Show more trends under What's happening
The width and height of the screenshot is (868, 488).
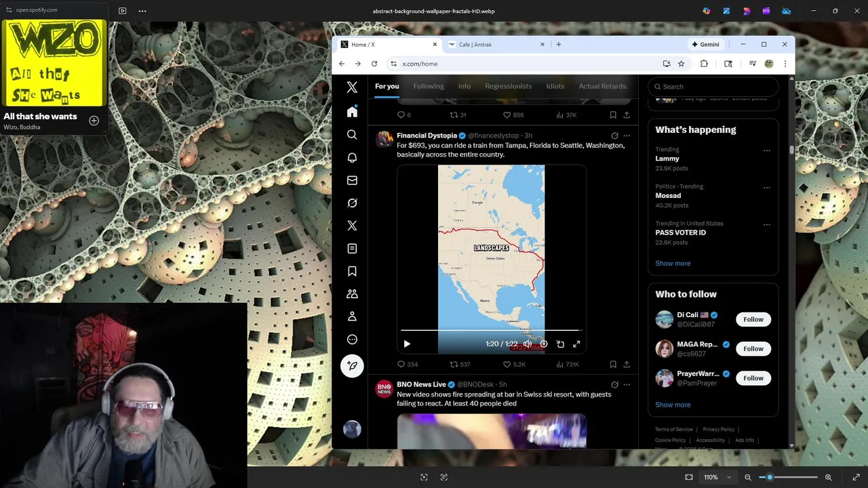(673, 264)
